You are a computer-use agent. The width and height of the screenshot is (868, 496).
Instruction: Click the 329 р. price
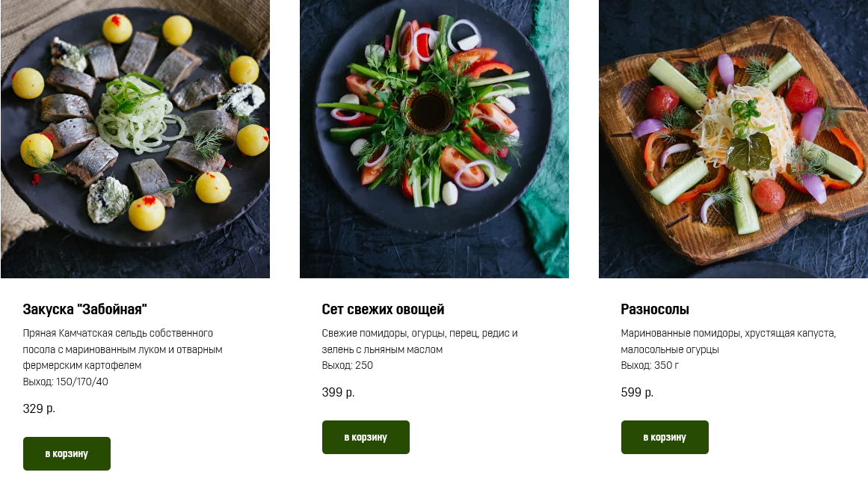coord(39,408)
